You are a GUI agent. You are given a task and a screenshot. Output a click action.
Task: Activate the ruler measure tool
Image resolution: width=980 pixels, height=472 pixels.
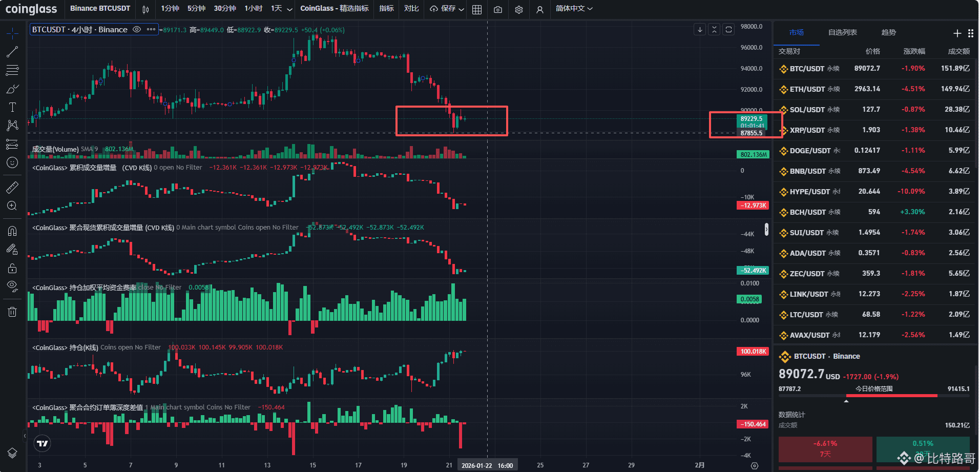pyautogui.click(x=12, y=187)
